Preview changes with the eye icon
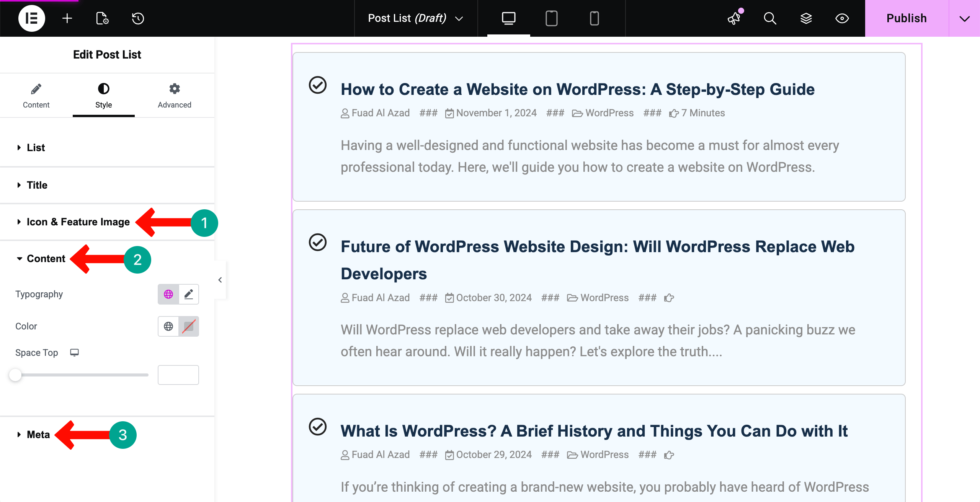The height and width of the screenshot is (502, 980). (x=842, y=18)
